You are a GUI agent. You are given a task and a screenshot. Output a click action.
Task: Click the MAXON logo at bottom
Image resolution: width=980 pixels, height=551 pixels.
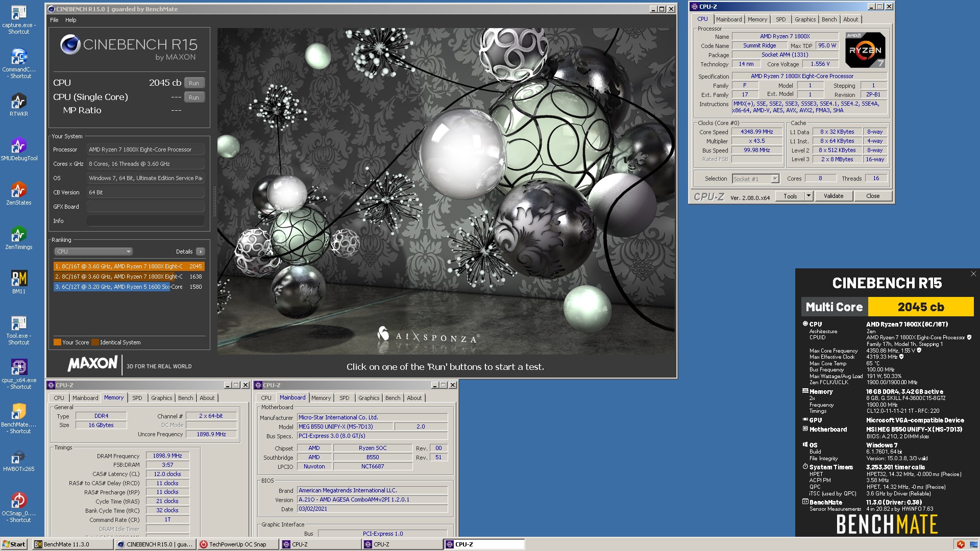(x=92, y=364)
